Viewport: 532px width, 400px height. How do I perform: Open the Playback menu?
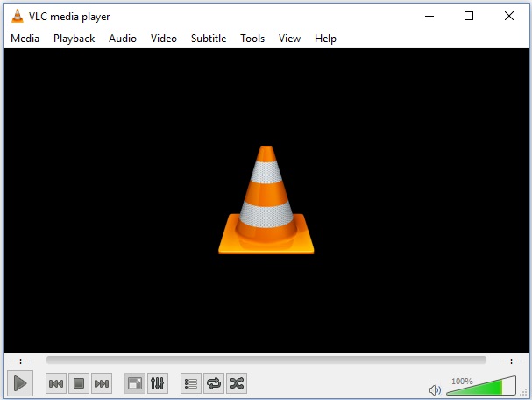point(74,39)
